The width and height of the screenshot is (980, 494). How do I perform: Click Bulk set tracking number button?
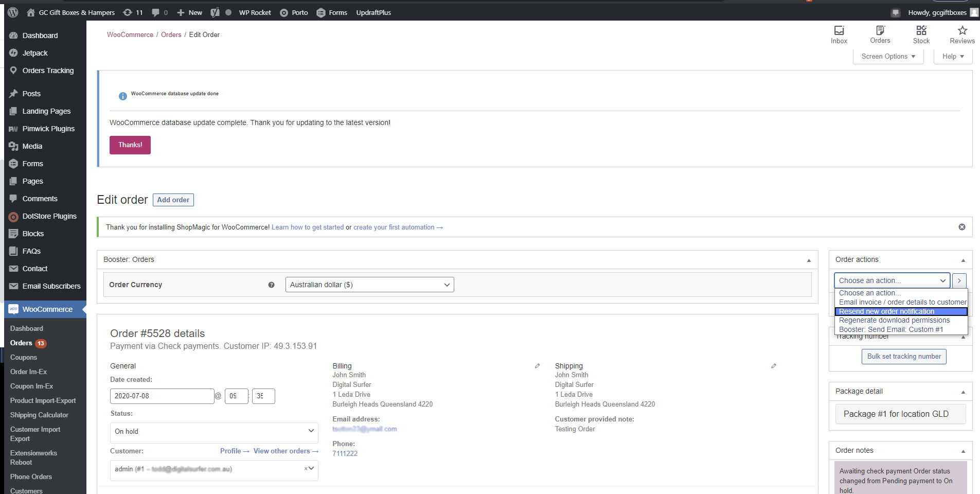click(904, 357)
